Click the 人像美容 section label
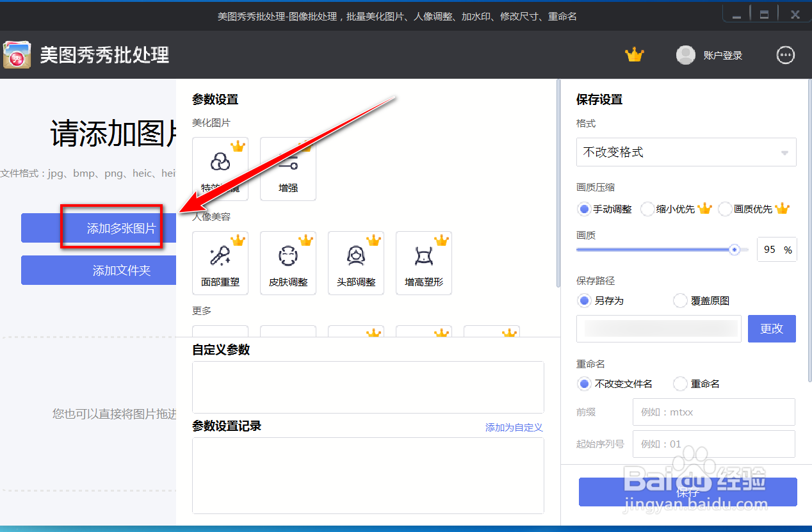 [x=211, y=217]
